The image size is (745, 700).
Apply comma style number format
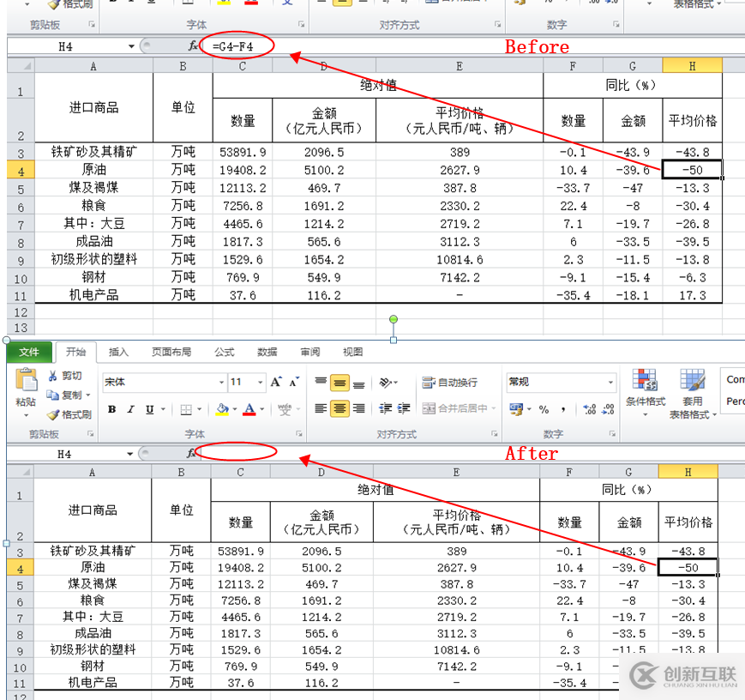[563, 409]
